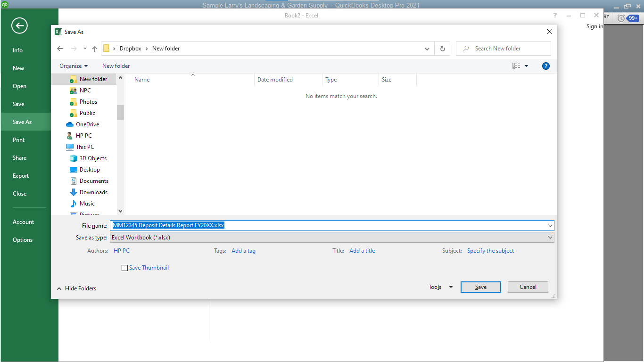Screen dimensions: 644x362
Task: Expand the File name dropdown arrow
Action: (550, 226)
